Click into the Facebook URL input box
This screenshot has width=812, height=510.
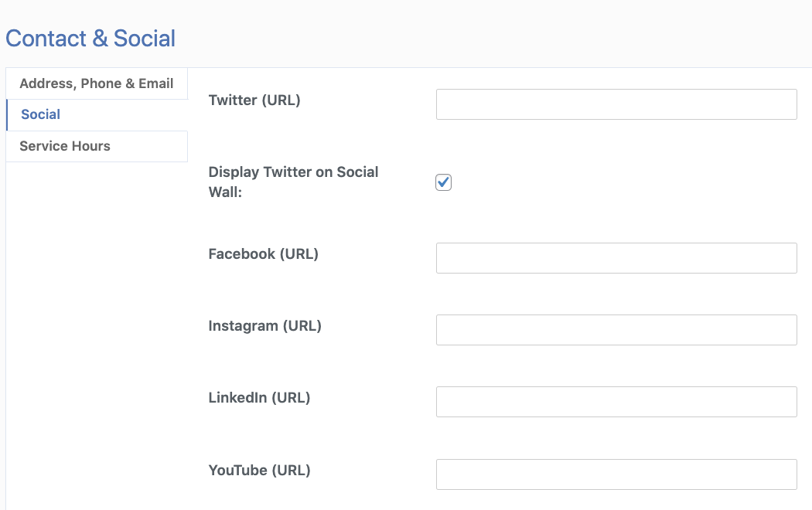(616, 258)
